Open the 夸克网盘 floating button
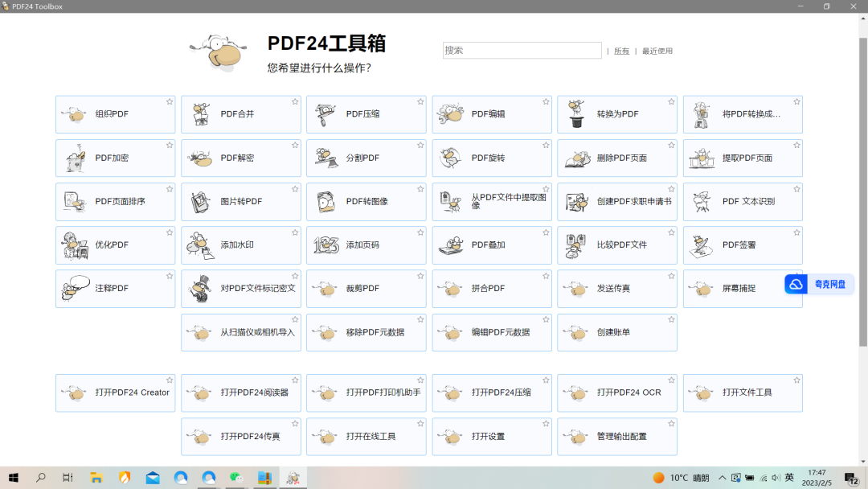The width and height of the screenshot is (868, 489). coord(819,284)
